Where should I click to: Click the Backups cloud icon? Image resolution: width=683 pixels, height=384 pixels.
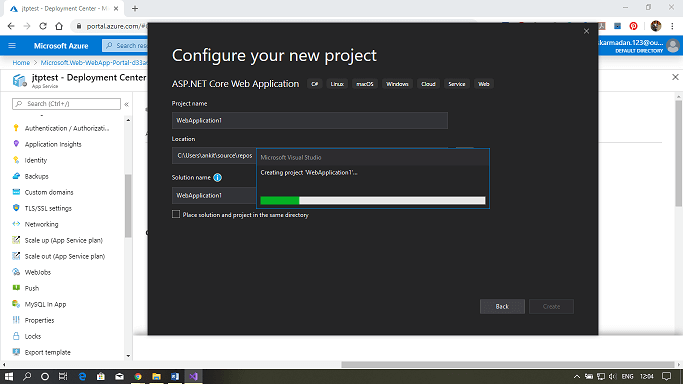pyautogui.click(x=16, y=176)
